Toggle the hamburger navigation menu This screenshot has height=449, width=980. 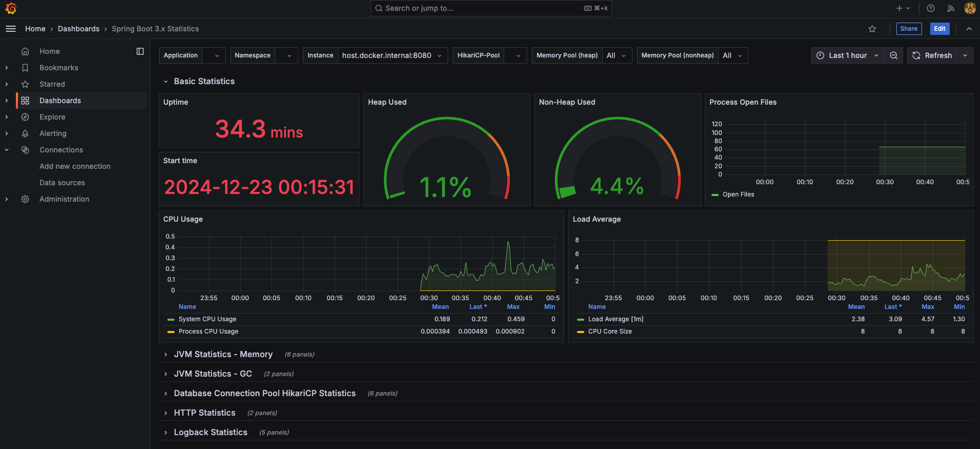(11, 29)
